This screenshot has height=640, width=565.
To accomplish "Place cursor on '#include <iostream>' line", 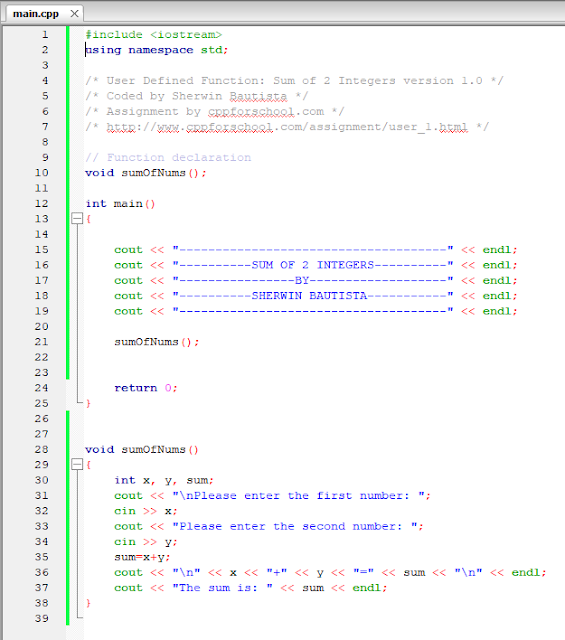I will coord(153,35).
